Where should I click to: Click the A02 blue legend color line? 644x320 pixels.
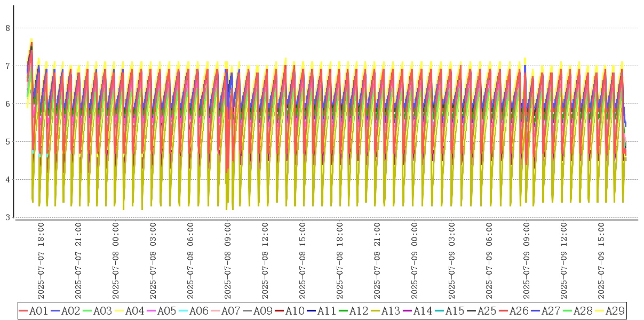point(56,310)
